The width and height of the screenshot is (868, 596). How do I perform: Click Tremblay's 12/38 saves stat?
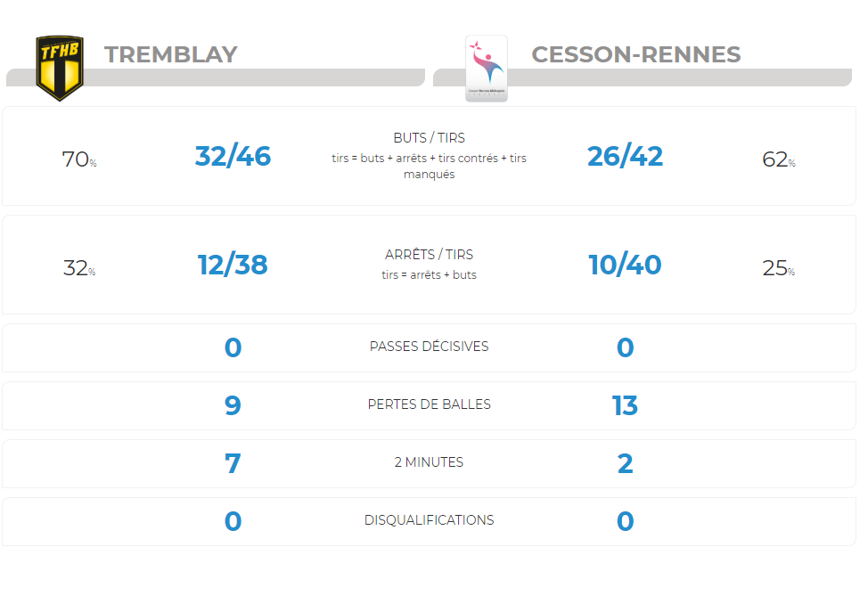pos(233,265)
